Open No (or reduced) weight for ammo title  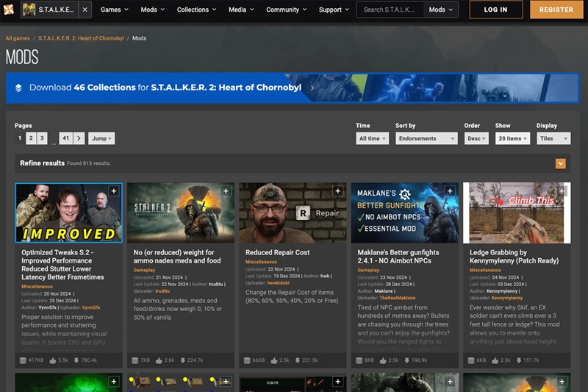[x=177, y=257]
